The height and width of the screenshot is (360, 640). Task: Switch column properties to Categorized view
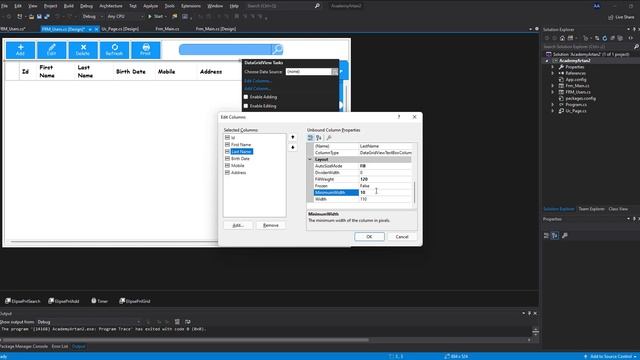pyautogui.click(x=310, y=138)
